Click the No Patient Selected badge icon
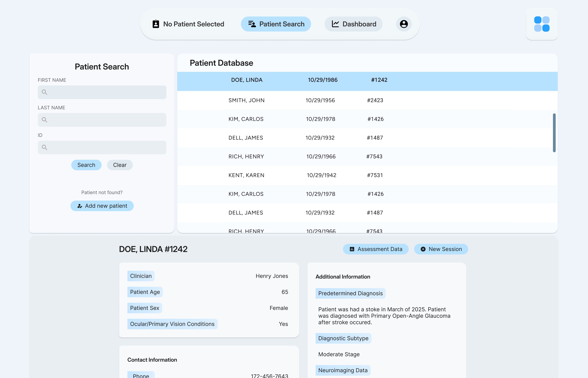588x378 pixels. pyautogui.click(x=156, y=24)
